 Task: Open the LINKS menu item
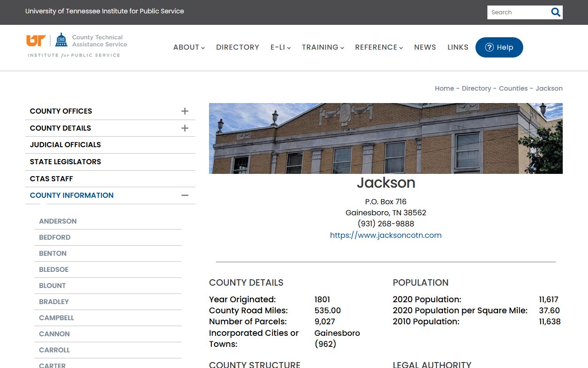pyautogui.click(x=458, y=47)
